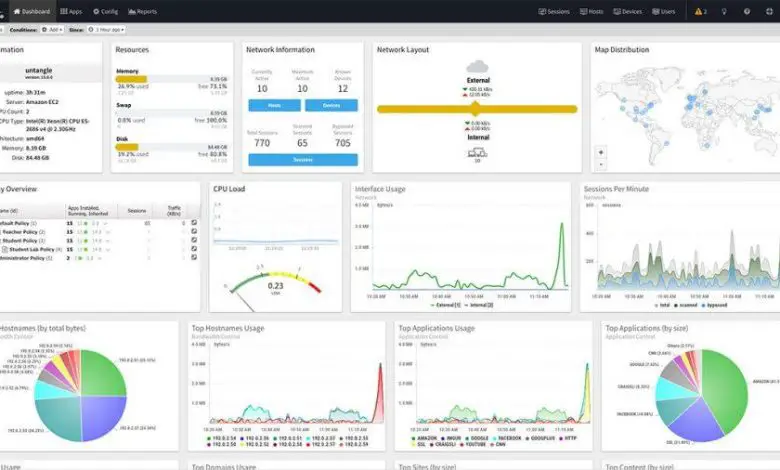
Task: Click the External cloud icon
Action: (477, 67)
